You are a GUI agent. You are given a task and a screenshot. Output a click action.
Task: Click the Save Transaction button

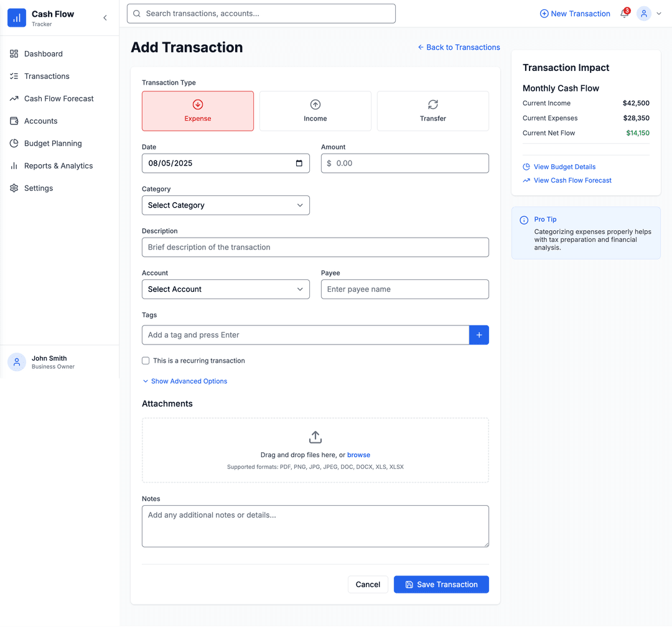441,585
